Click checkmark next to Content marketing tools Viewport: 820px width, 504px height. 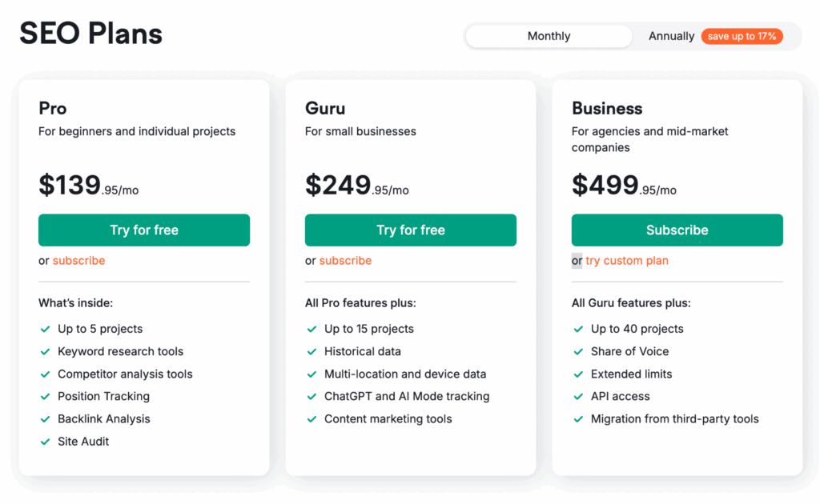(312, 419)
